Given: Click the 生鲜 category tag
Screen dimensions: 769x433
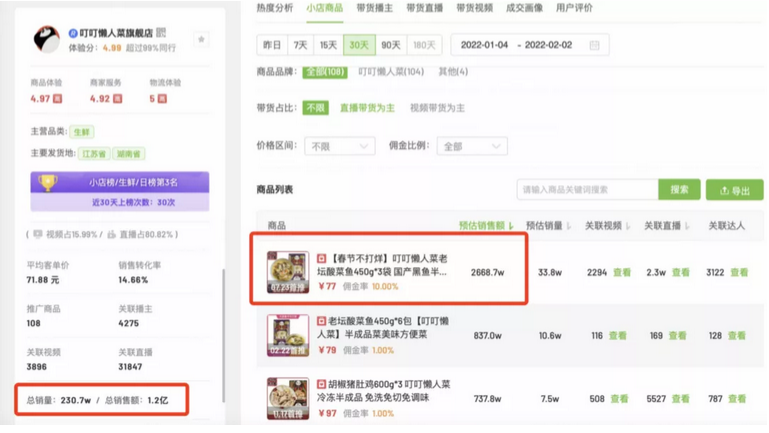Looking at the screenshot, I should point(81,132).
